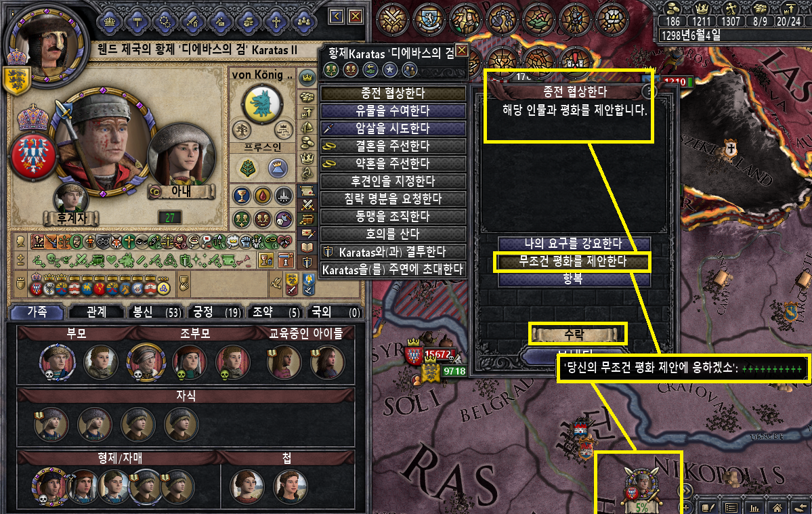Open the von König dynasty wolf shield
The width and height of the screenshot is (812, 514).
pyautogui.click(x=262, y=105)
